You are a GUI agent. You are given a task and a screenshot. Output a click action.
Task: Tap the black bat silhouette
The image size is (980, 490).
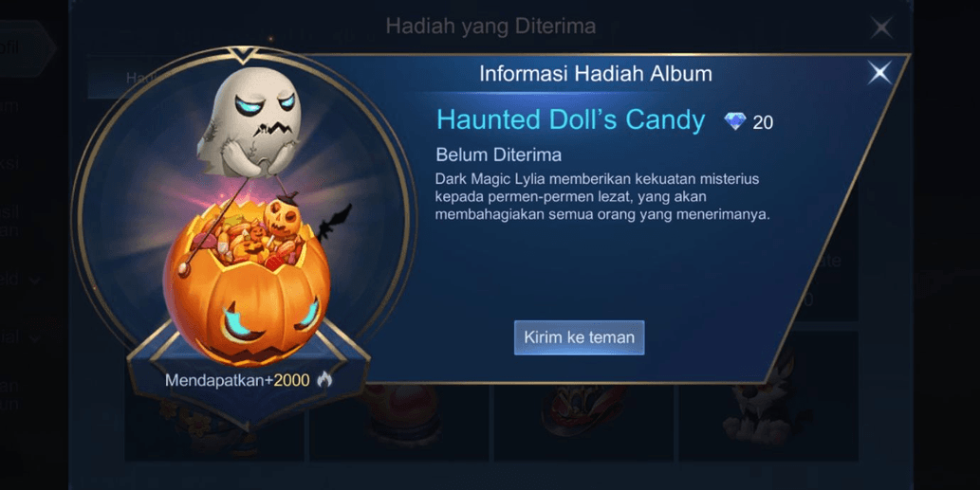[x=334, y=223]
